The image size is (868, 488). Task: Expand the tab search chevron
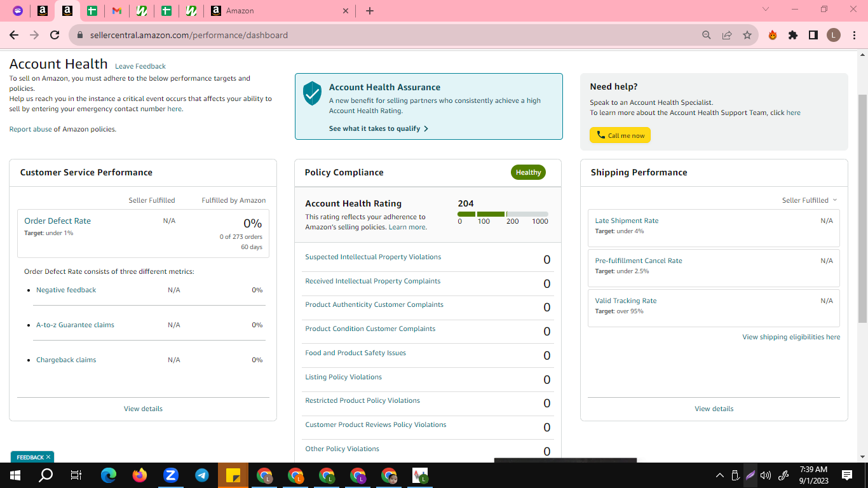click(x=766, y=10)
